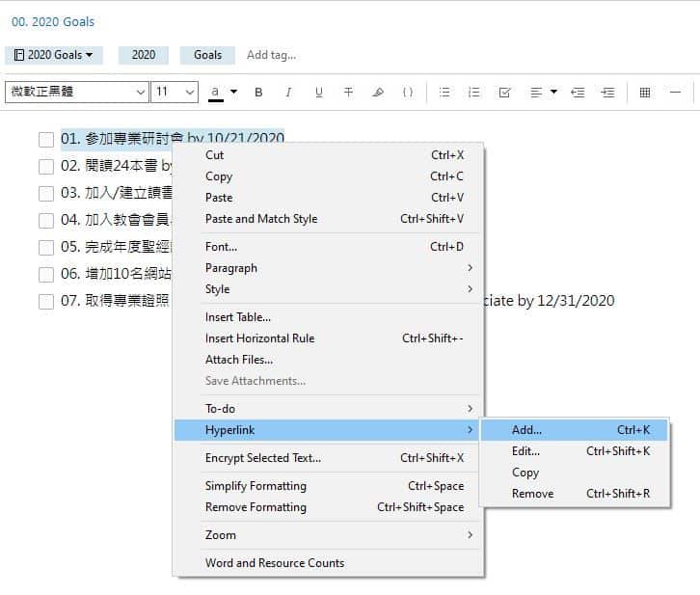Viewport: 700px width, 595px height.
Task: Apply strikethrough formatting
Action: tap(348, 93)
